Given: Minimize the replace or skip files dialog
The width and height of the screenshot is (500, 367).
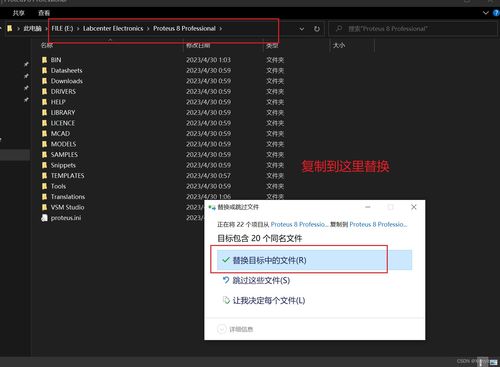Looking at the screenshot, I should click(x=368, y=207).
